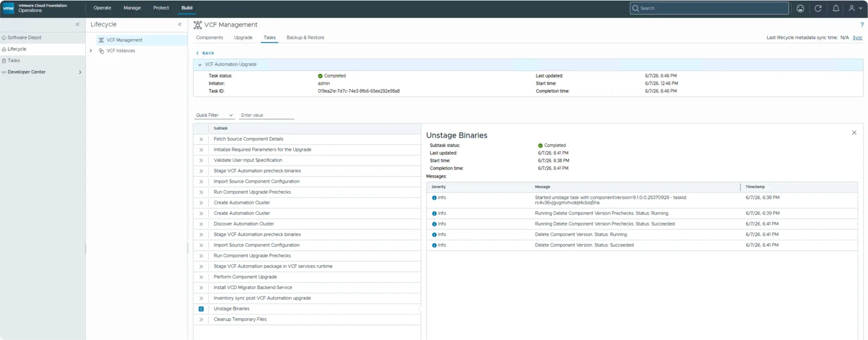Click the Completed status in Unstage Binaries panel
Screen dimensions: 868x340
552,146
